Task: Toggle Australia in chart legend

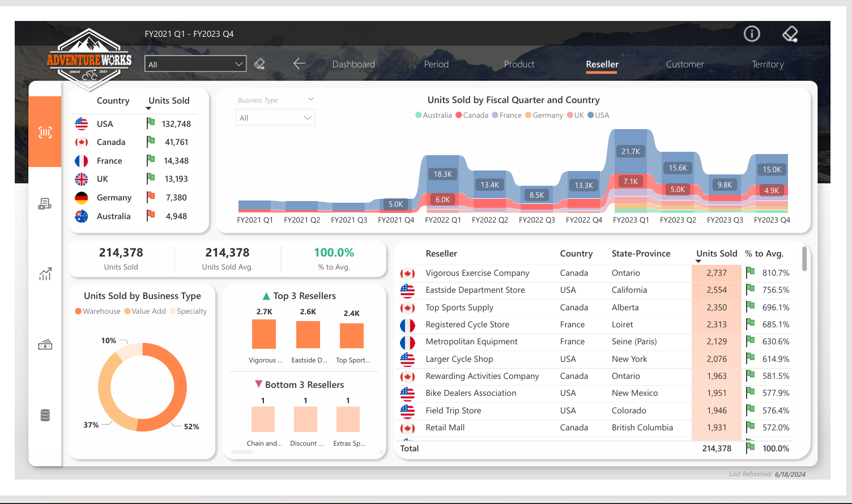Action: [x=433, y=115]
